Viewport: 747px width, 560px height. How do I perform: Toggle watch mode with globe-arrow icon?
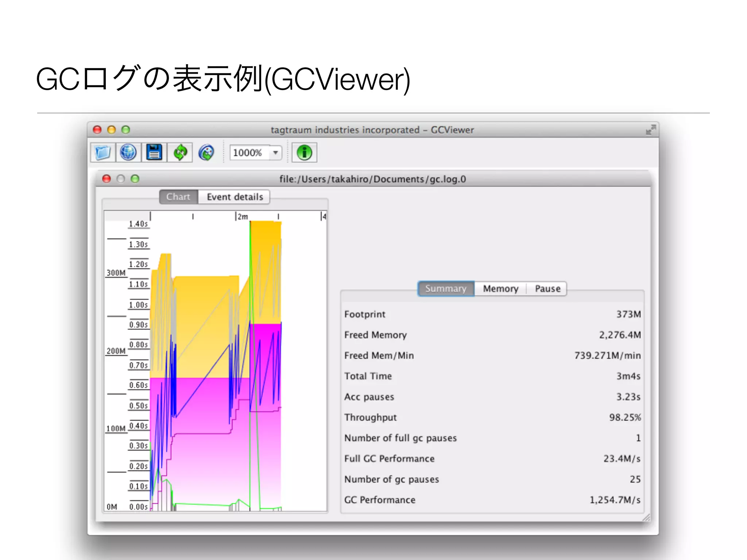coord(206,152)
